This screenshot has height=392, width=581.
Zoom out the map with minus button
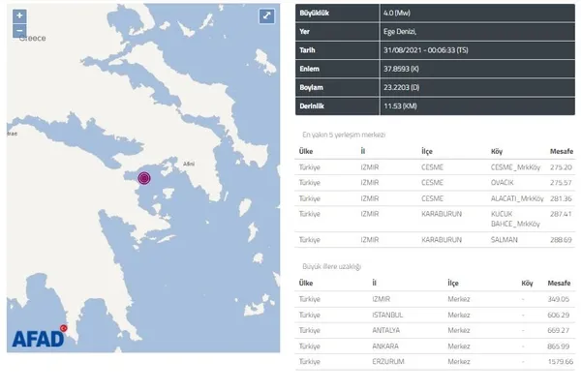(19, 31)
